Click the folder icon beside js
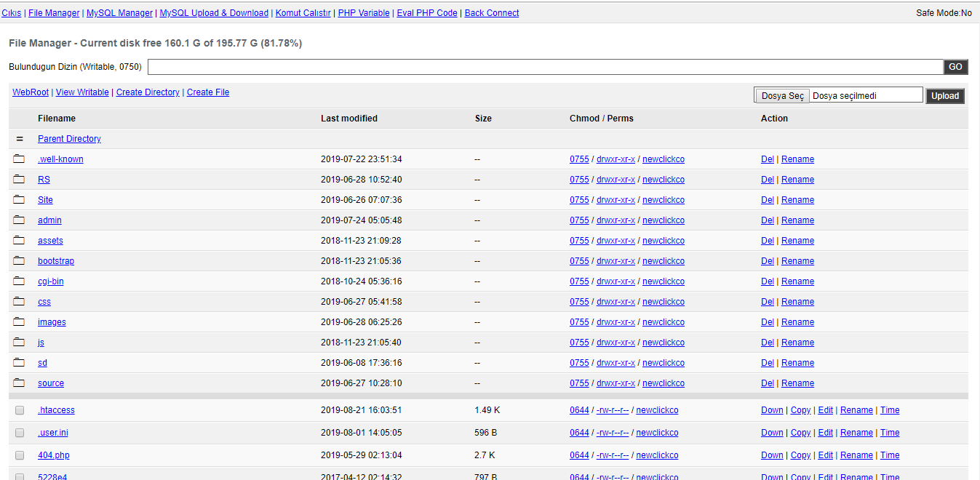 pyautogui.click(x=19, y=343)
